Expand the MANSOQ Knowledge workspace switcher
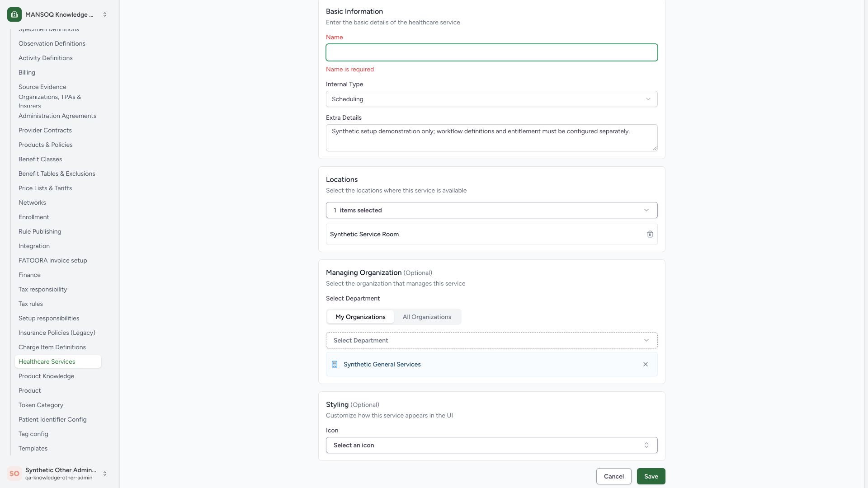The height and width of the screenshot is (488, 868). [x=105, y=14]
